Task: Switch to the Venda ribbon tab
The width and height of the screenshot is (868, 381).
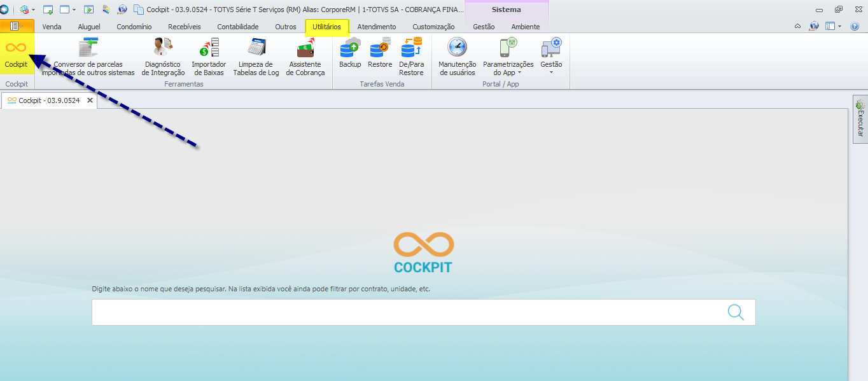Action: point(52,27)
